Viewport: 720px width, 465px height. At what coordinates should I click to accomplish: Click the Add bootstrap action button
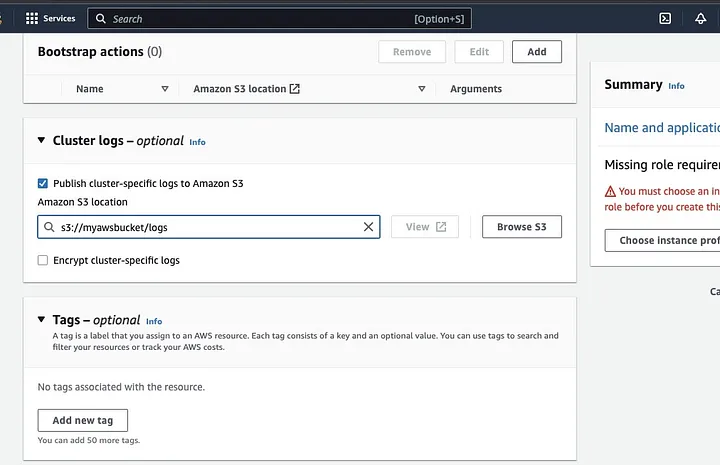pyautogui.click(x=536, y=52)
